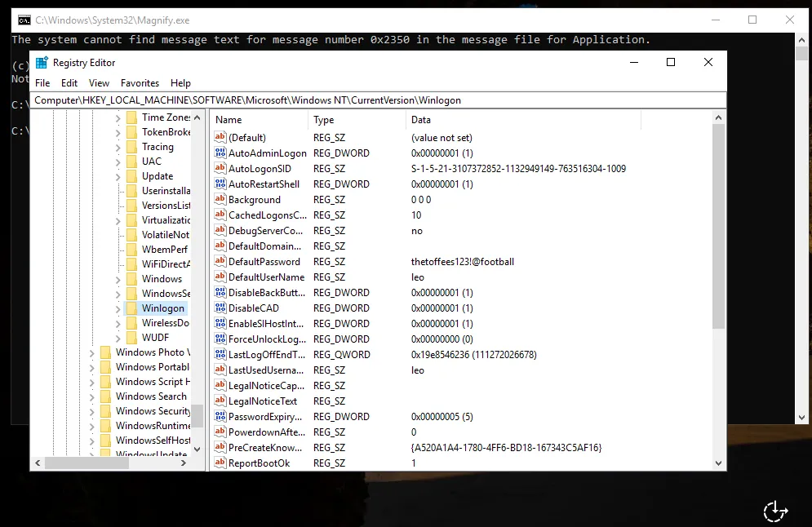Expand the Windows Photo Viewer node
Screen dimensions: 812x527
(x=91, y=353)
